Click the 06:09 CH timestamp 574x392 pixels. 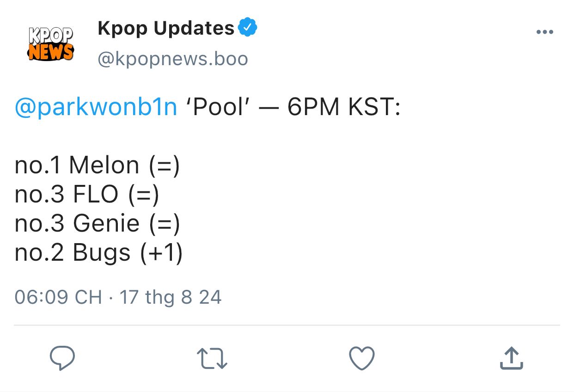pyautogui.click(x=58, y=297)
